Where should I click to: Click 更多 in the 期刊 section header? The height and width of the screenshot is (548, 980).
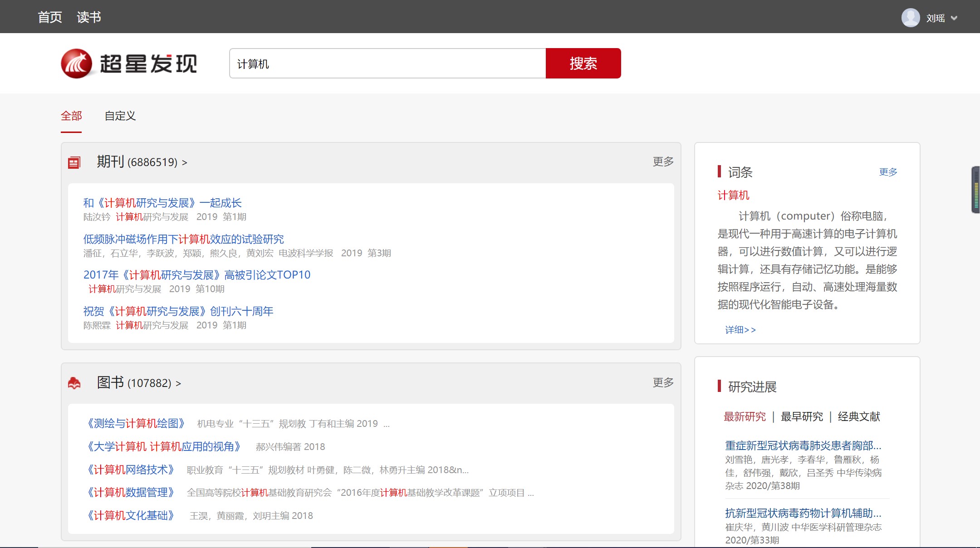click(x=663, y=161)
